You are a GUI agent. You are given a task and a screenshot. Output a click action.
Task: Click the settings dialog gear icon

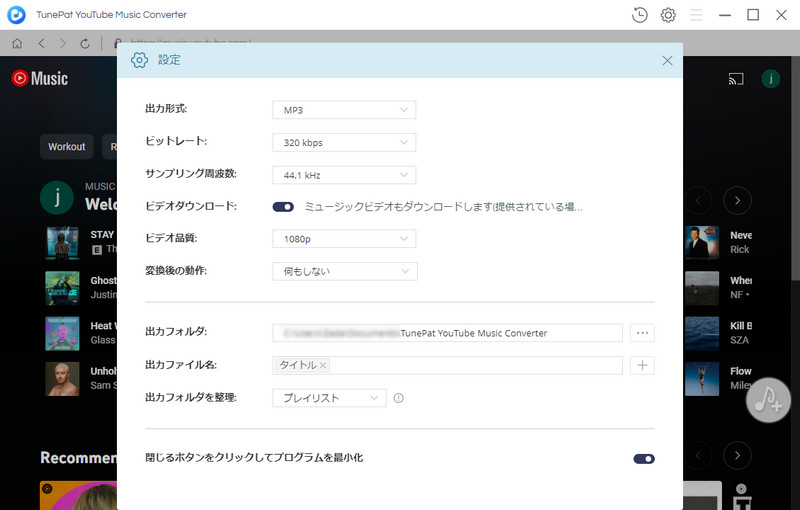pyautogui.click(x=139, y=60)
